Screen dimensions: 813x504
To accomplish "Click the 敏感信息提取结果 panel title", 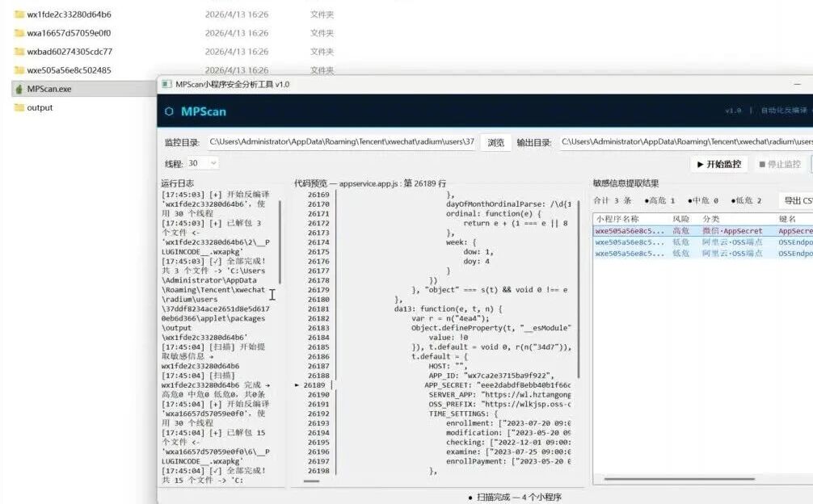I will tap(626, 183).
